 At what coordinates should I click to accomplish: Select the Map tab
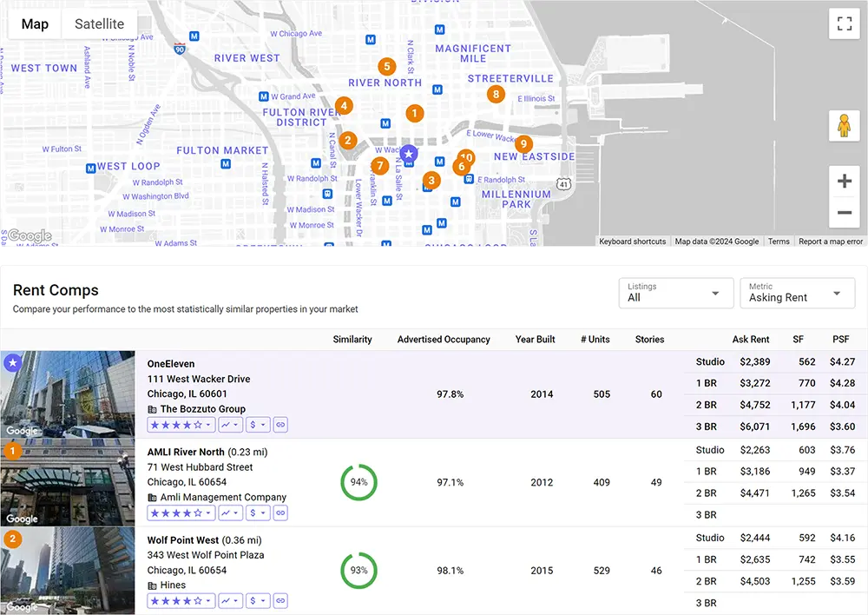point(35,24)
